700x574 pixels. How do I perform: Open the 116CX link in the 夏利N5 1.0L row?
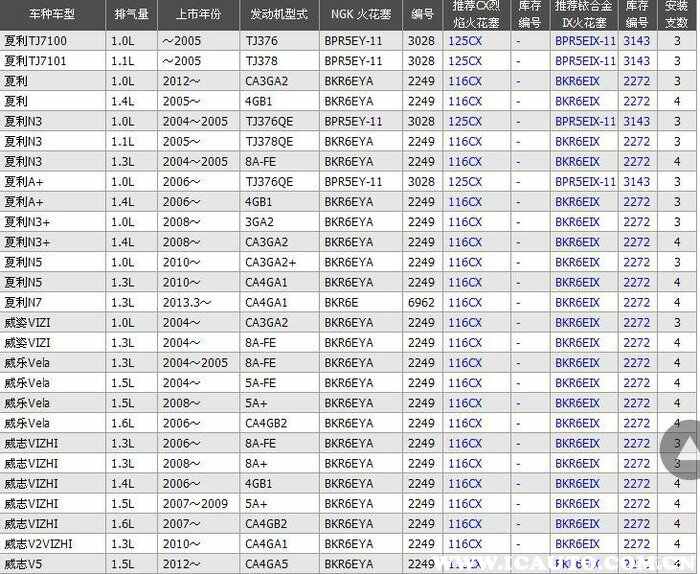pos(465,262)
